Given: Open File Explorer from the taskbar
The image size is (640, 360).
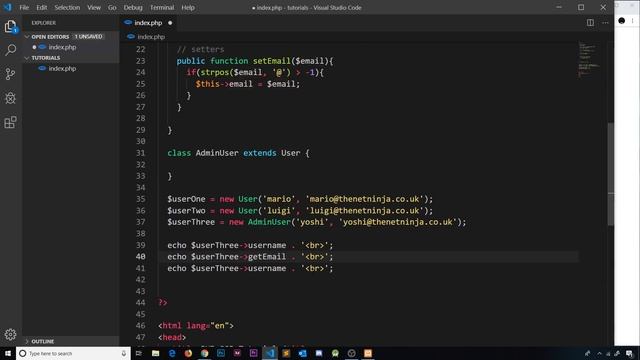Looking at the screenshot, I should [x=156, y=353].
